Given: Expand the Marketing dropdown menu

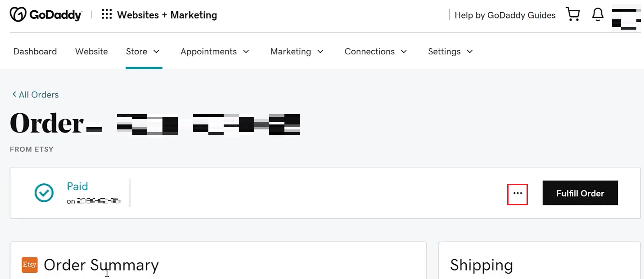Looking at the screenshot, I should 297,52.
